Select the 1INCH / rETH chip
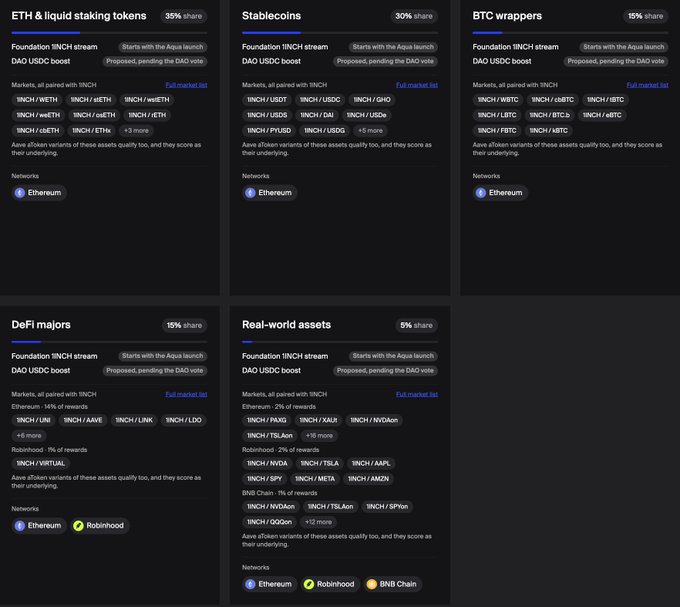The image size is (680, 607). click(x=147, y=115)
